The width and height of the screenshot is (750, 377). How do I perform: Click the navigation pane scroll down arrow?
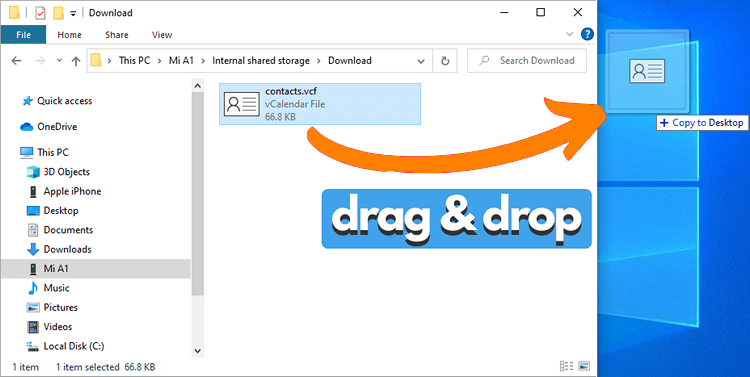[x=198, y=351]
